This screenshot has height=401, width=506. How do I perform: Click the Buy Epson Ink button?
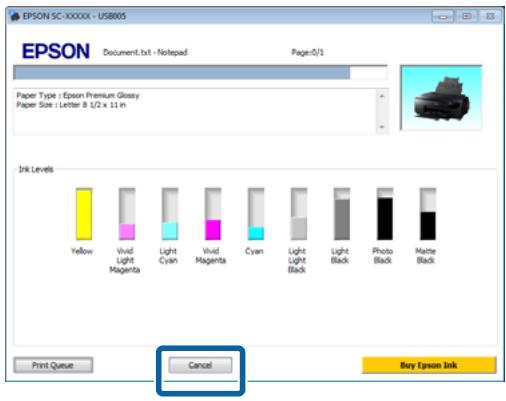tap(429, 365)
